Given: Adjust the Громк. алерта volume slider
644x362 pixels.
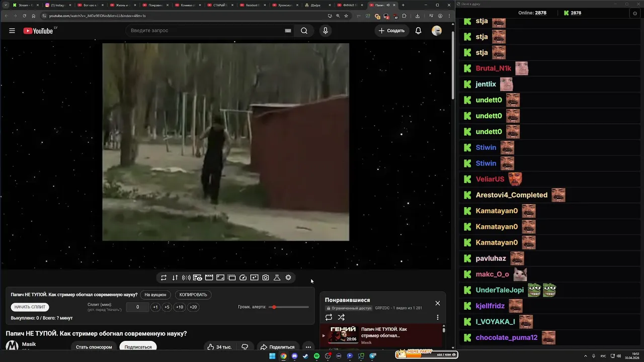Looking at the screenshot, I should (289, 307).
